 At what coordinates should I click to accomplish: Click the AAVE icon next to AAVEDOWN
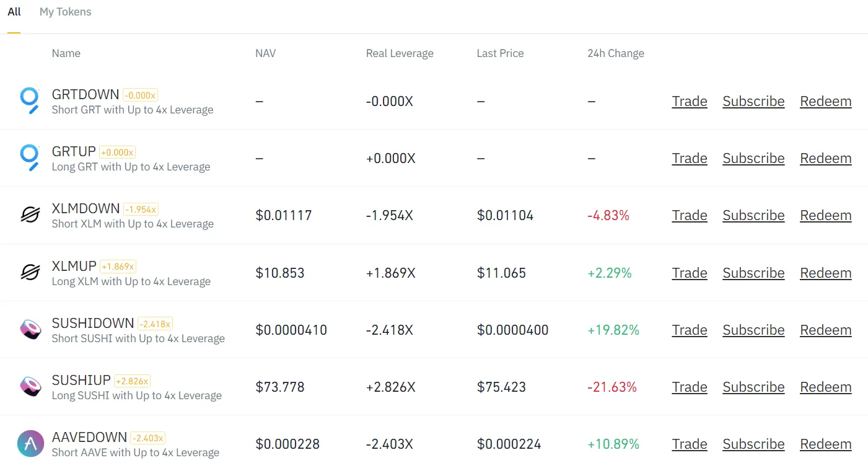(x=30, y=444)
